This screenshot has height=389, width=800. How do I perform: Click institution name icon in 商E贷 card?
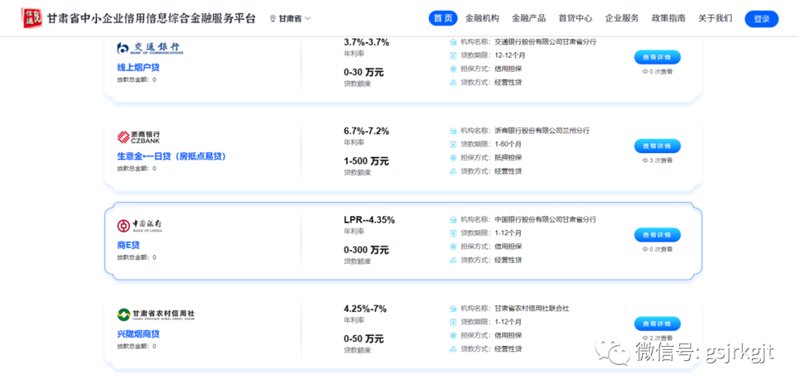(453, 220)
